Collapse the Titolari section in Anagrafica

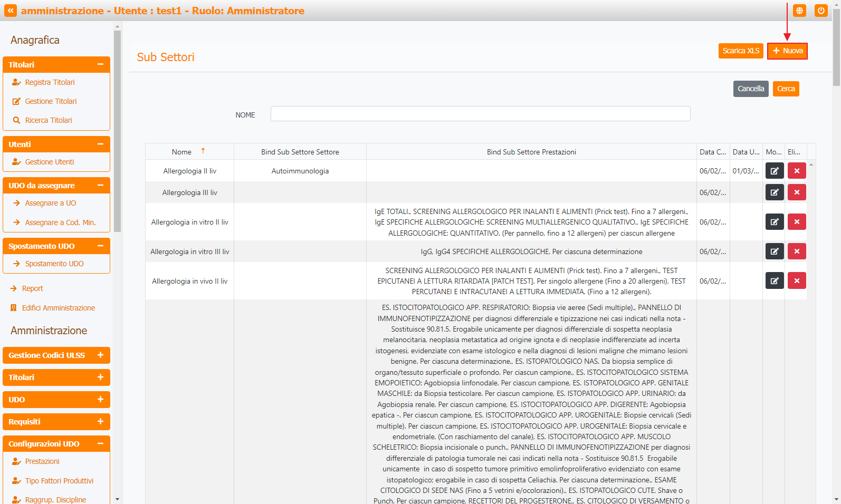click(x=100, y=64)
